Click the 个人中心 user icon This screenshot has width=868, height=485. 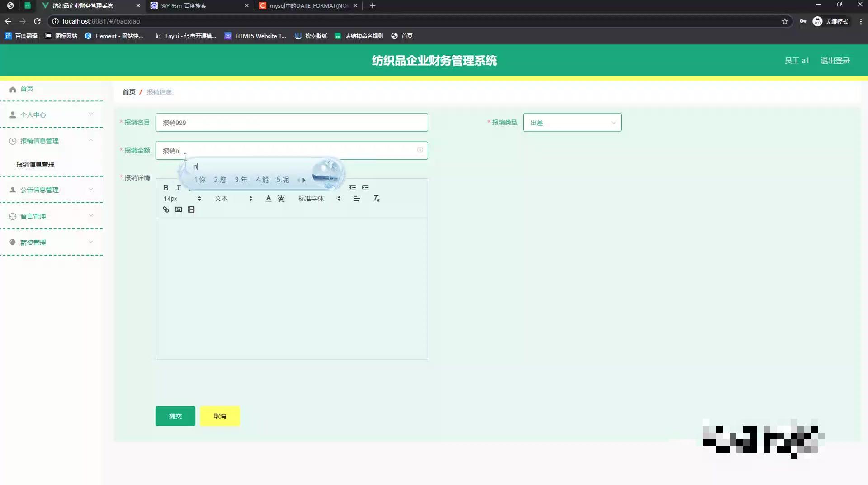coord(13,115)
